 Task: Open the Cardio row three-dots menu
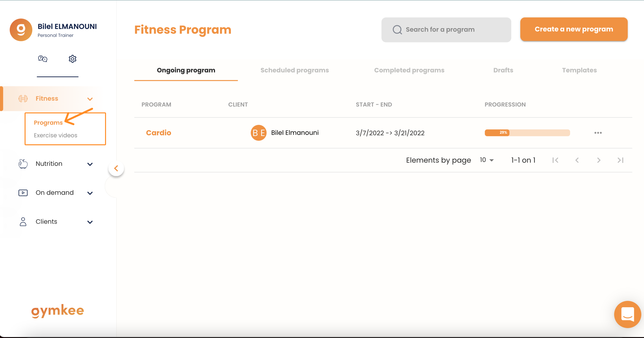tap(598, 133)
